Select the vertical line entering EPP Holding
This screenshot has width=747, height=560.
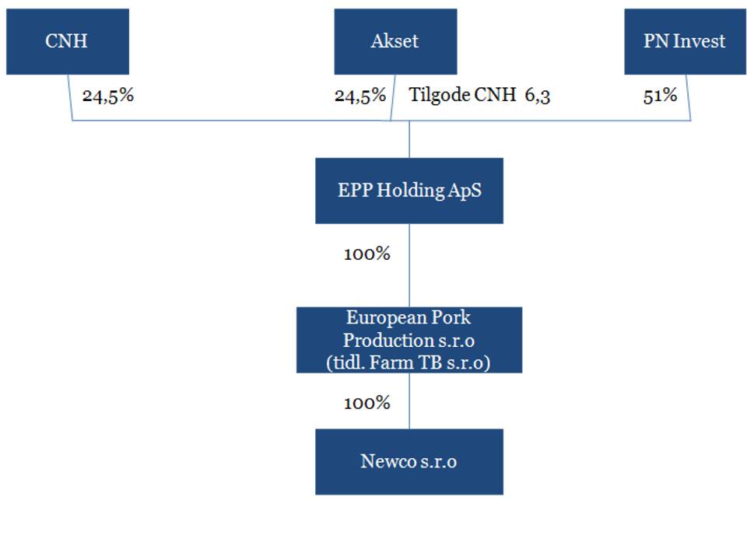pyautogui.click(x=409, y=139)
